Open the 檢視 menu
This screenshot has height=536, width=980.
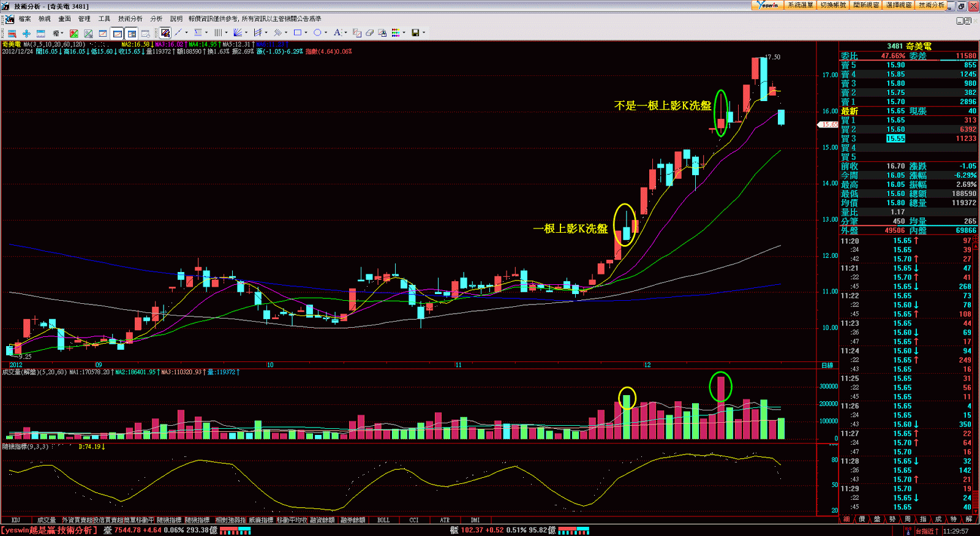pyautogui.click(x=45, y=19)
